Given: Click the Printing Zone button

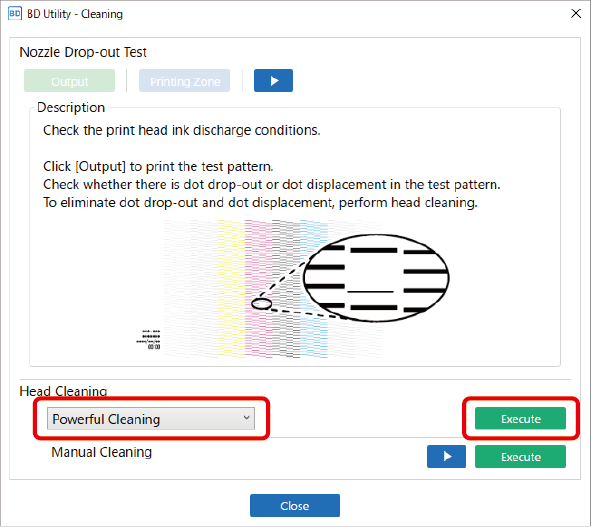Looking at the screenshot, I should 184,81.
